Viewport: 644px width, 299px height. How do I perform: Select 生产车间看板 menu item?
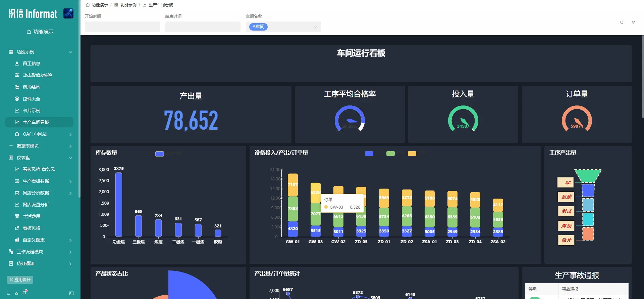pos(39,122)
